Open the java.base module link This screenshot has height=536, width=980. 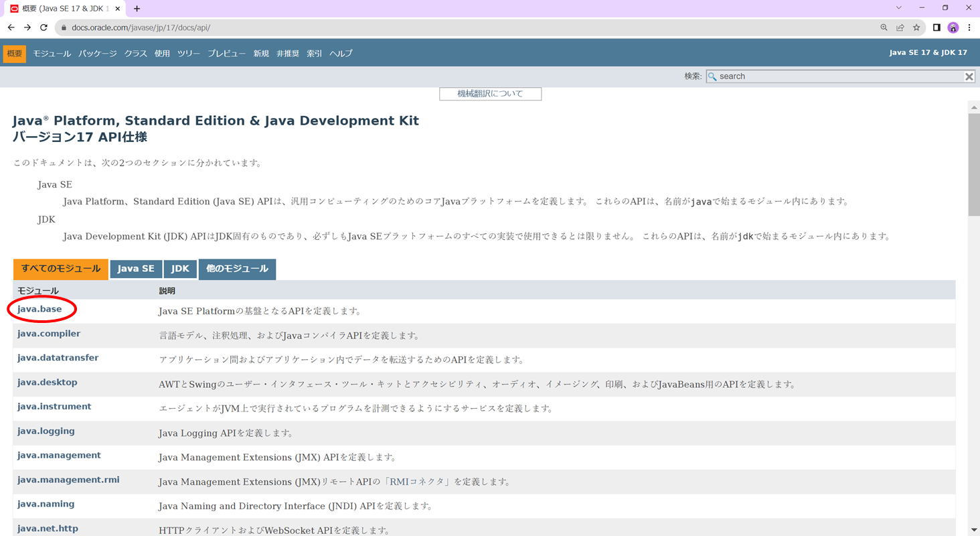[x=37, y=310]
